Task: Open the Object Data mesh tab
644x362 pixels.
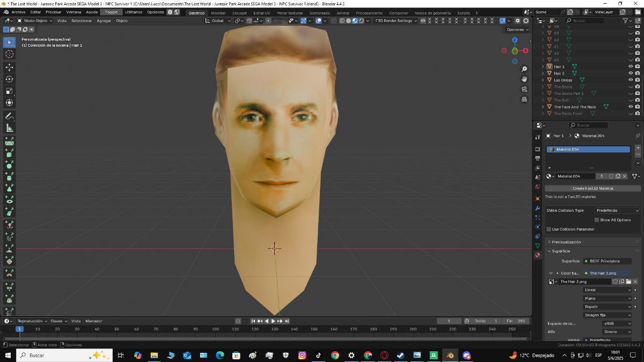Action: (x=537, y=246)
